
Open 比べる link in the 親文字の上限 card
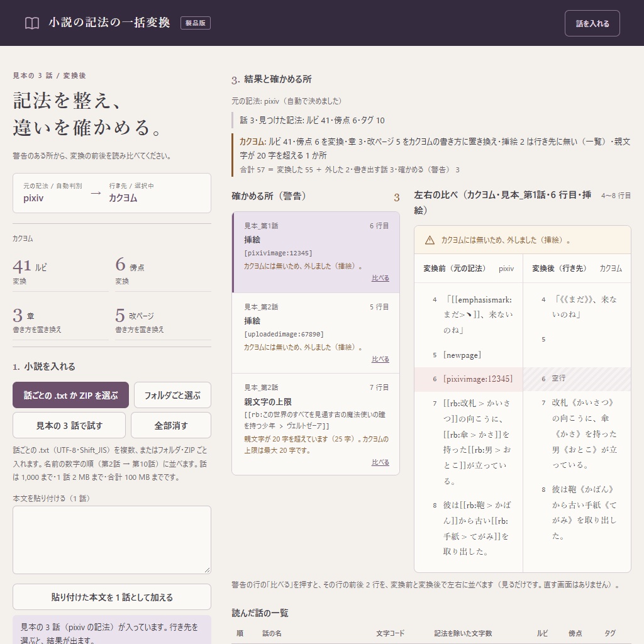click(380, 462)
